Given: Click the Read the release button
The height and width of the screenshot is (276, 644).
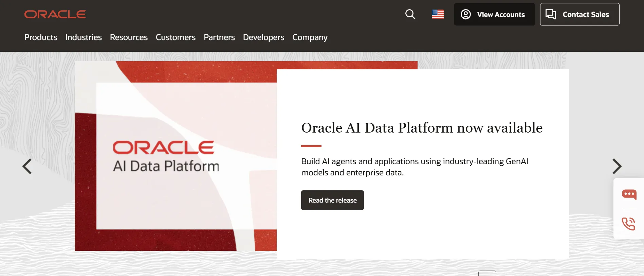Looking at the screenshot, I should [x=332, y=200].
